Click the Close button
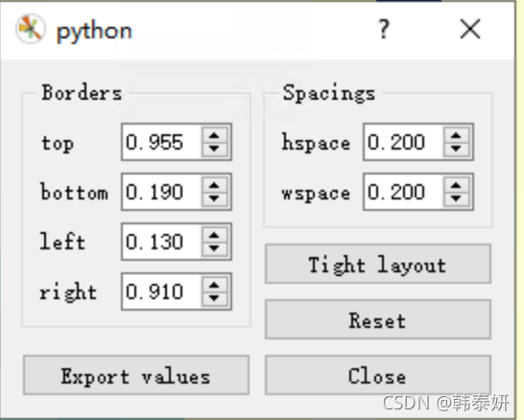 click(x=378, y=375)
